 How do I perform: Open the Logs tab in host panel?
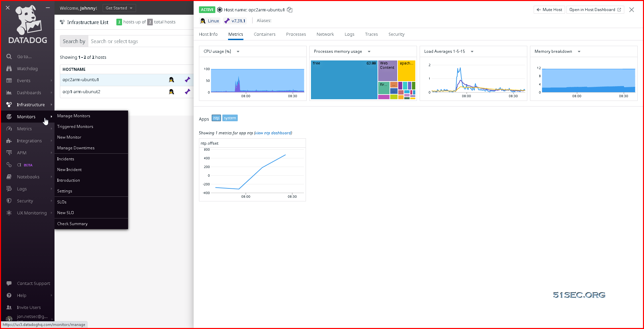[x=349, y=34]
